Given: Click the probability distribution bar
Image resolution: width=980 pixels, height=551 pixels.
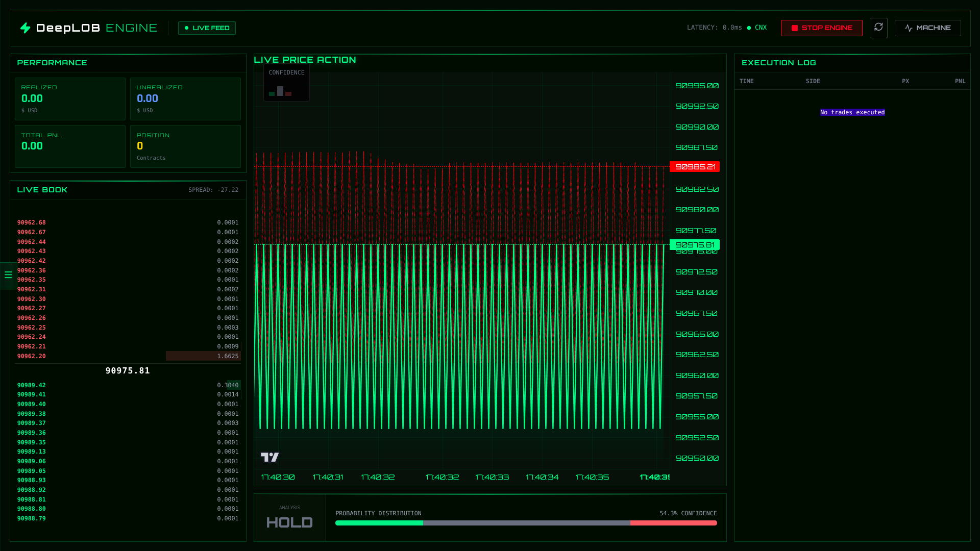Looking at the screenshot, I should [526, 523].
